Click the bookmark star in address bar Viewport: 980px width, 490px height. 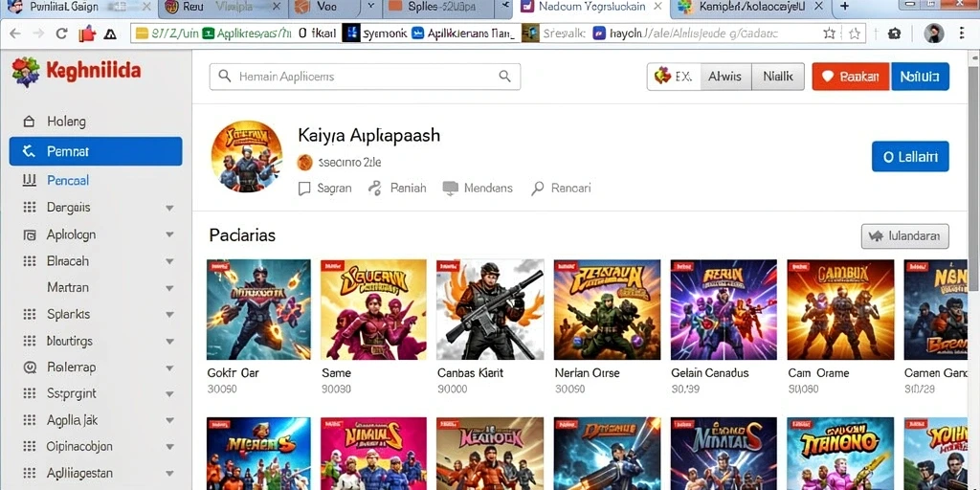(x=830, y=33)
